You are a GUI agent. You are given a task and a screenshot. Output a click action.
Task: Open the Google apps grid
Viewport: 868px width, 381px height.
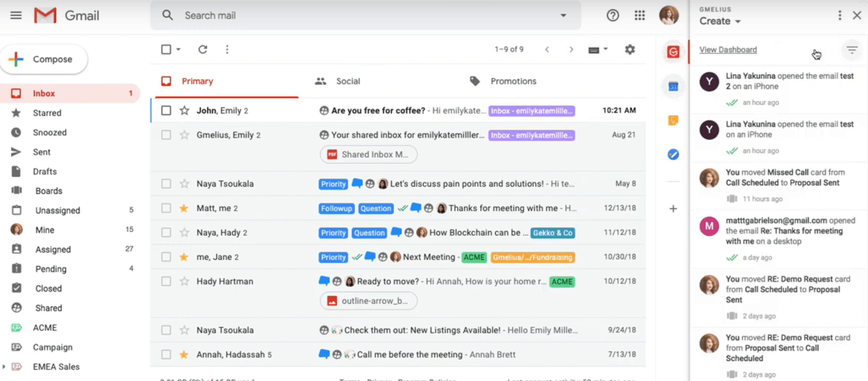pos(640,15)
